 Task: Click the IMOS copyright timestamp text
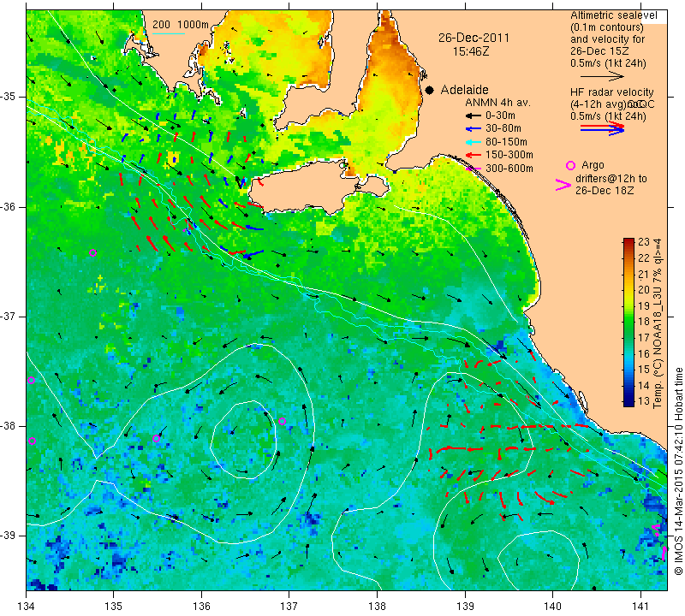pos(678,471)
